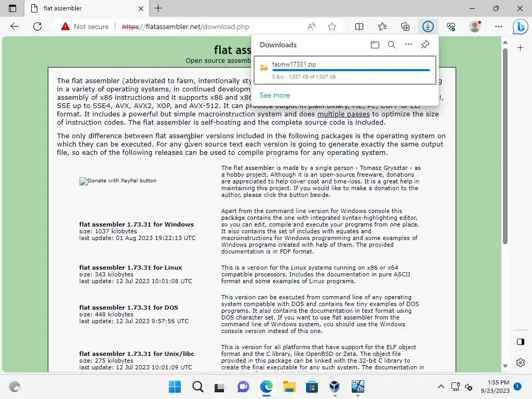532x399 pixels.
Task: Open downloads folder from Downloads panel
Action: click(x=375, y=45)
